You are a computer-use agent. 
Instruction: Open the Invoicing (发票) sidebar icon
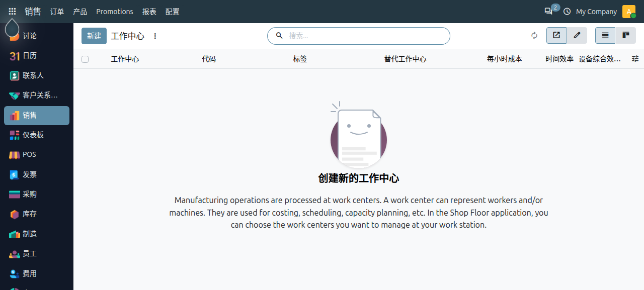[15, 175]
